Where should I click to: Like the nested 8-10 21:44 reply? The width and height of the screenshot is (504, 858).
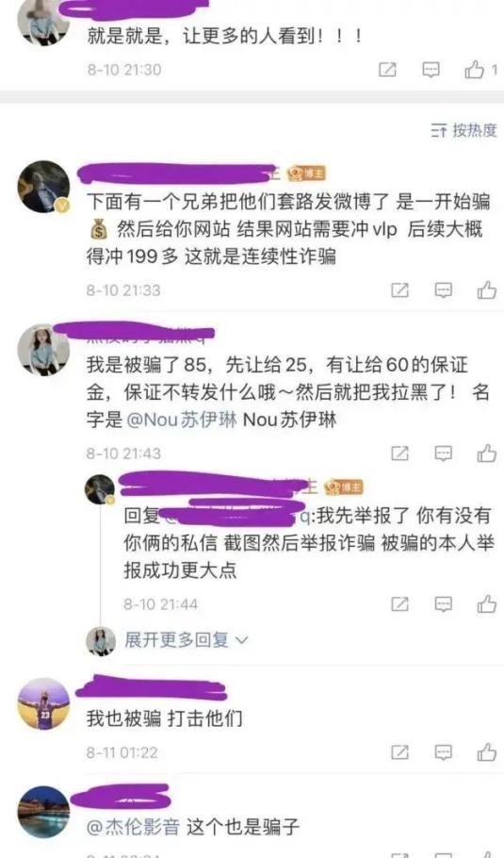coord(486,604)
